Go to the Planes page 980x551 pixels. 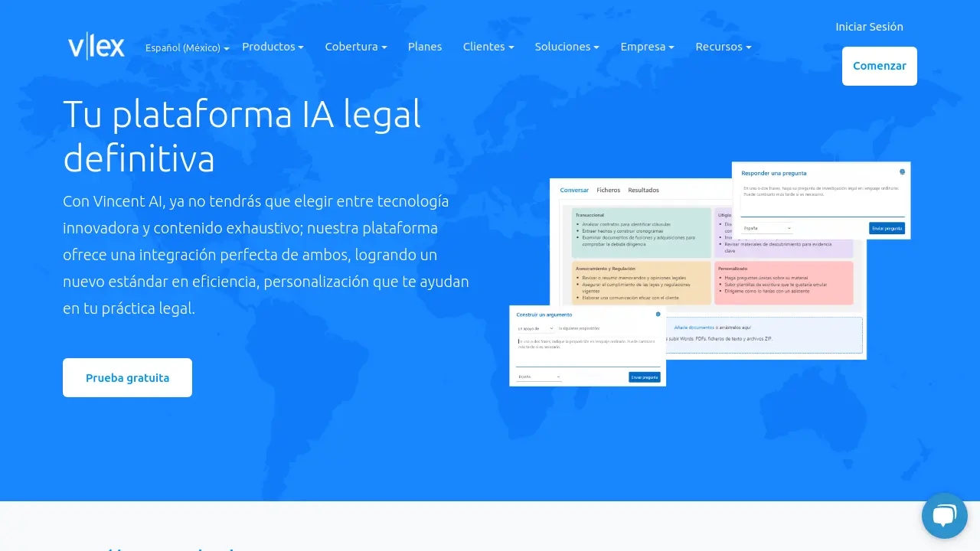pos(425,47)
